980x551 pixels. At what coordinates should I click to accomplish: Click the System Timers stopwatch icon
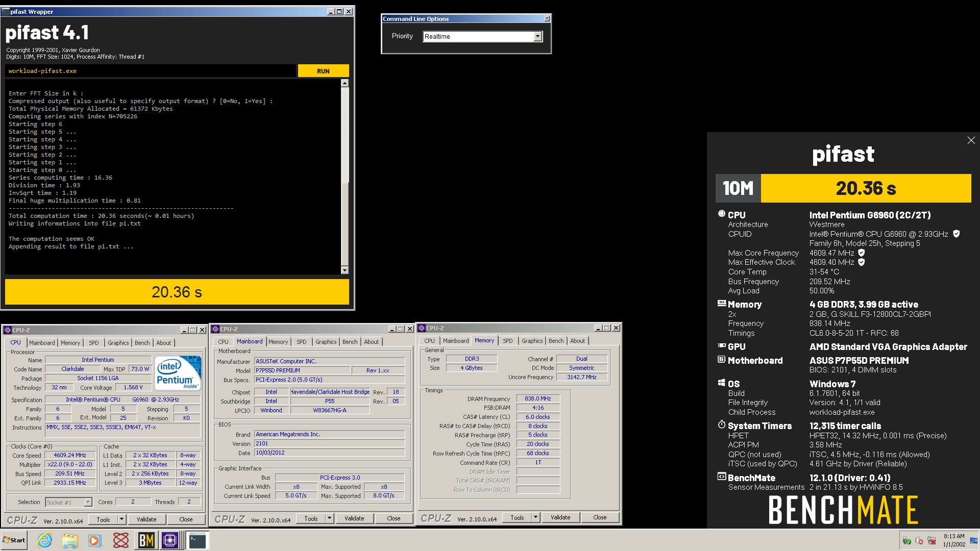(721, 424)
